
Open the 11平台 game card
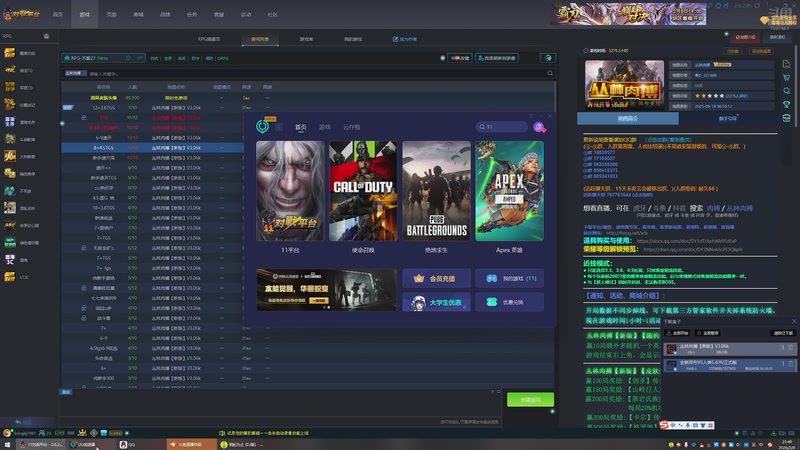pyautogui.click(x=290, y=191)
